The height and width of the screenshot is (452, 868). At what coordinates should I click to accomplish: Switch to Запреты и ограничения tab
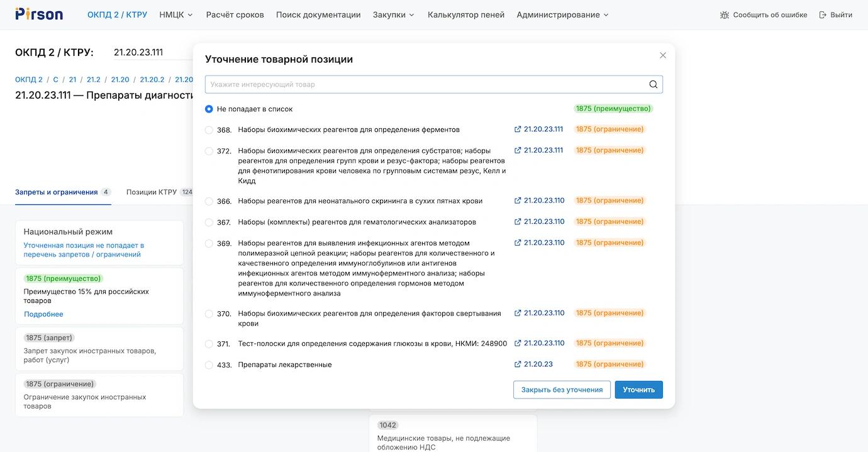coord(57,192)
